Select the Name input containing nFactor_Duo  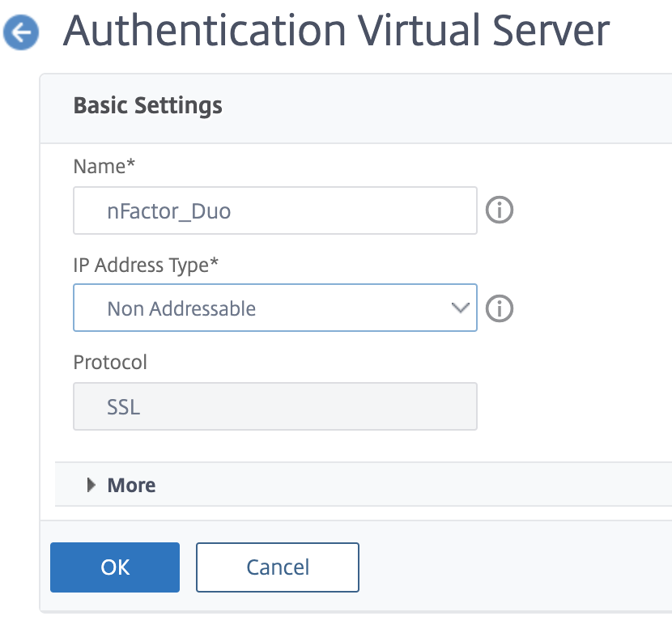pyautogui.click(x=275, y=210)
